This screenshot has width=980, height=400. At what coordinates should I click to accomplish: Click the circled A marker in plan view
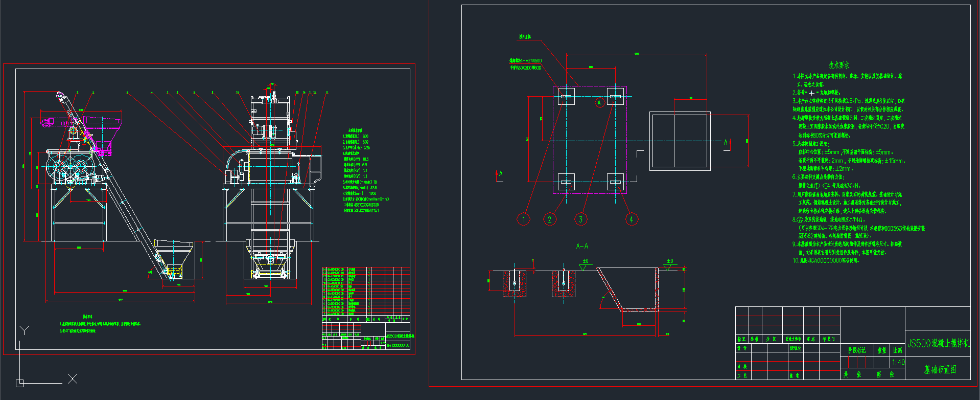coord(599,103)
